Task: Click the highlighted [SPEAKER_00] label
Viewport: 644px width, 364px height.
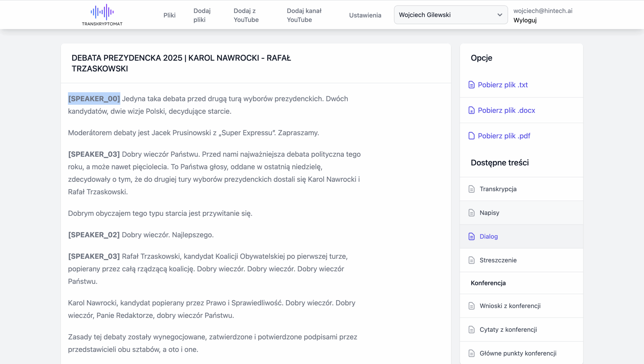Action: [x=94, y=98]
